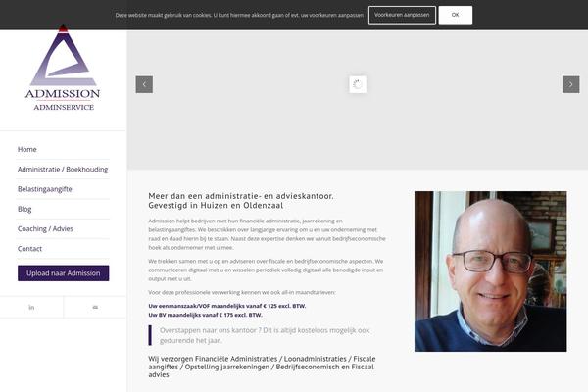The image size is (588, 392).
Task: Open the Contact page
Action: point(29,249)
